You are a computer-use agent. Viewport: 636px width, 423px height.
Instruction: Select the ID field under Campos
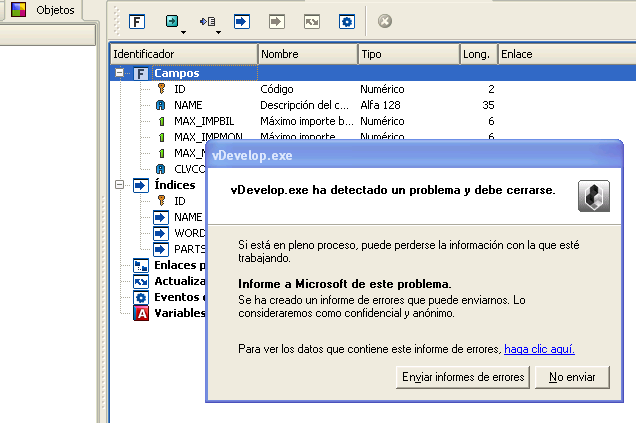180,89
